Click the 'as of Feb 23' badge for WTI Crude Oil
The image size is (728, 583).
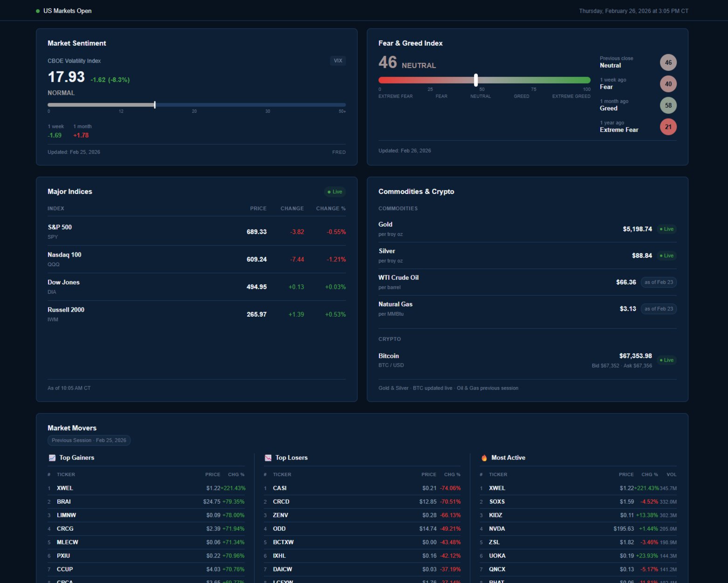(x=658, y=282)
